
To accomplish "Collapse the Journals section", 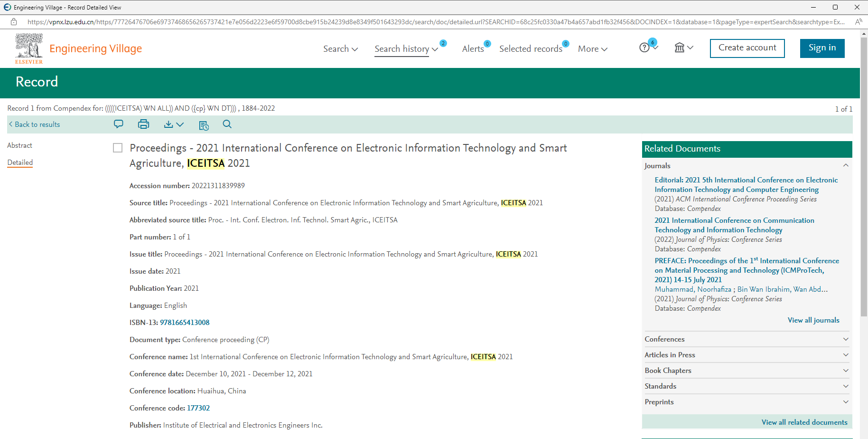I will (x=846, y=165).
